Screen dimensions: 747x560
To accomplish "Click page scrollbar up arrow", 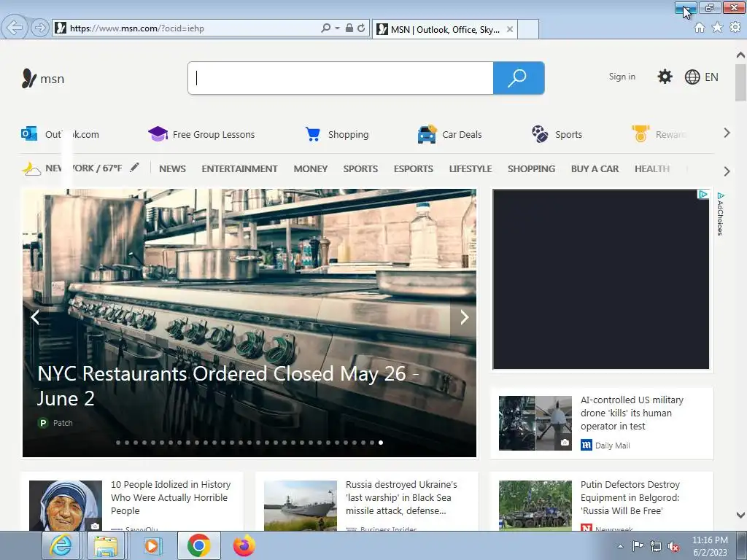I will coord(740,55).
